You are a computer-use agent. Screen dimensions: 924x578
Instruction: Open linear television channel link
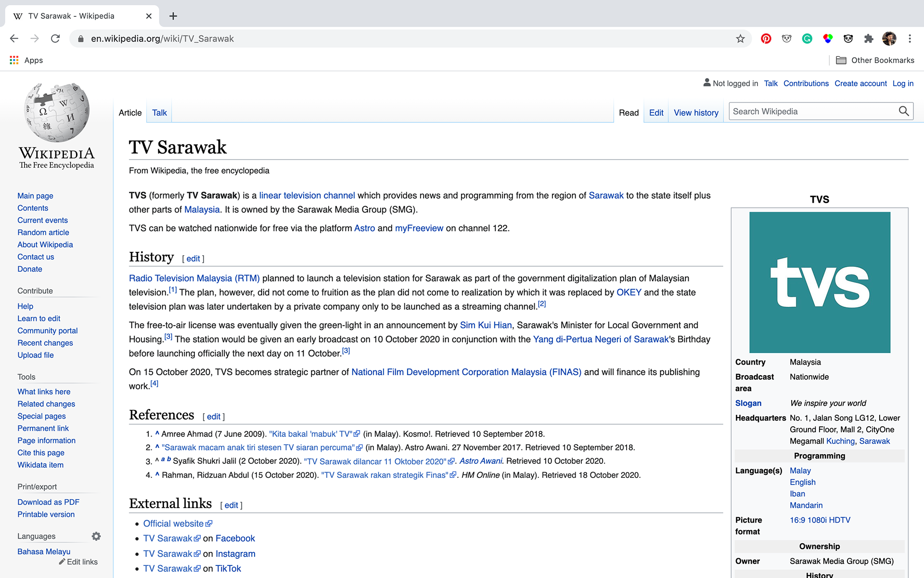click(307, 196)
